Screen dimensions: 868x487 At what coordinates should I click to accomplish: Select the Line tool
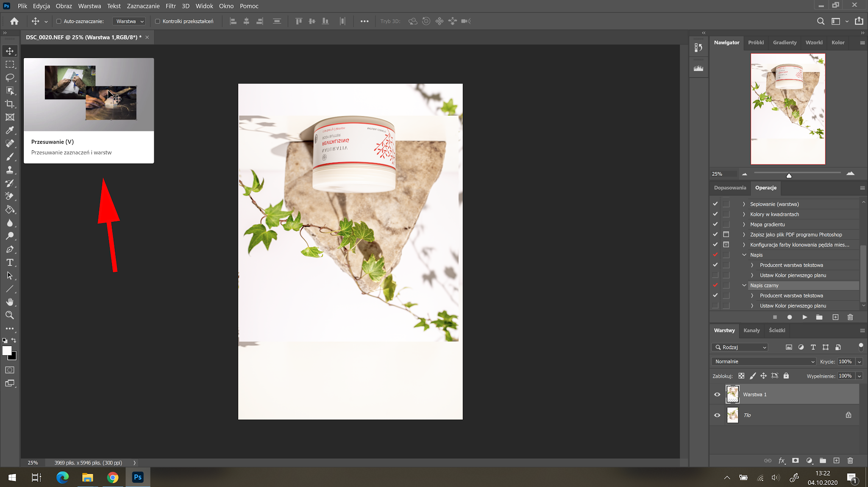point(10,289)
